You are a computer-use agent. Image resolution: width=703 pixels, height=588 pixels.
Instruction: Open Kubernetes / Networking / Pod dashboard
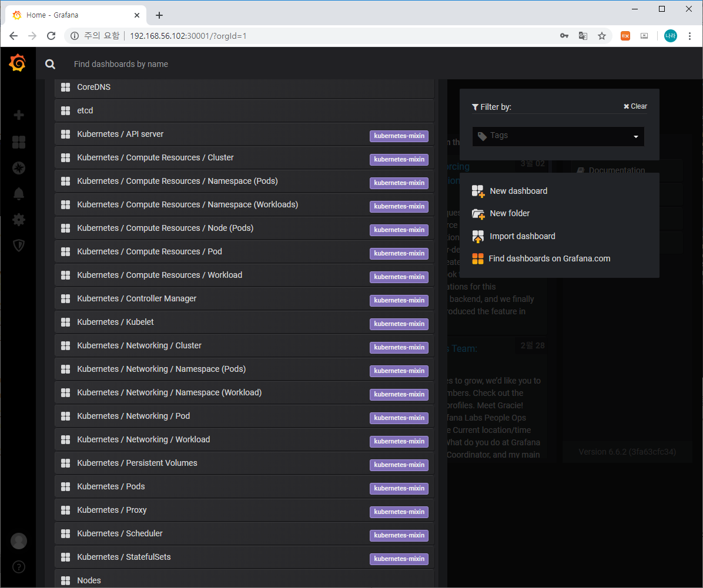(245, 416)
